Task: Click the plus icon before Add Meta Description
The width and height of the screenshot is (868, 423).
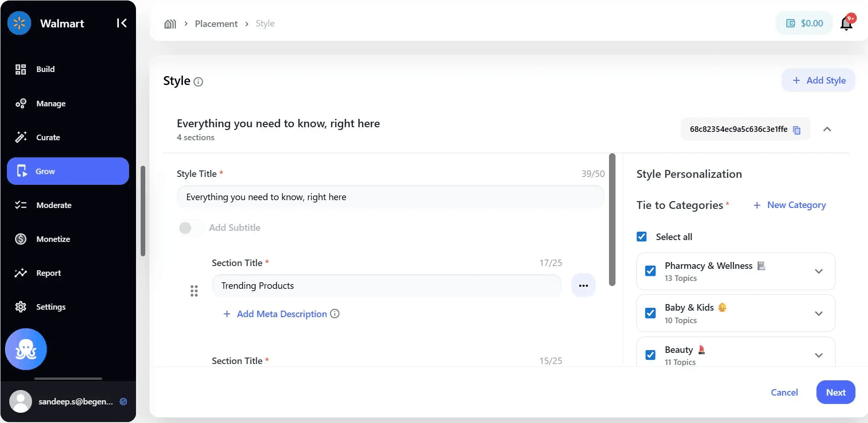Action: coord(227,314)
